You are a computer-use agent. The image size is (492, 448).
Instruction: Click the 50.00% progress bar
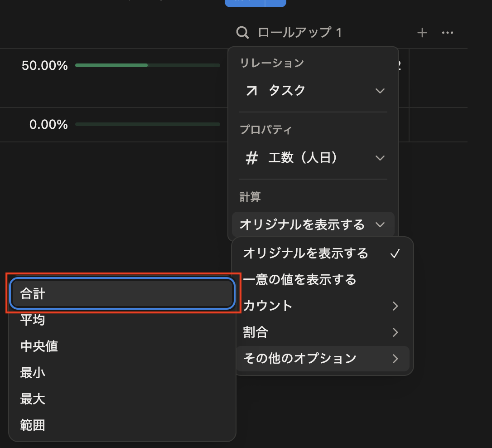click(x=147, y=65)
